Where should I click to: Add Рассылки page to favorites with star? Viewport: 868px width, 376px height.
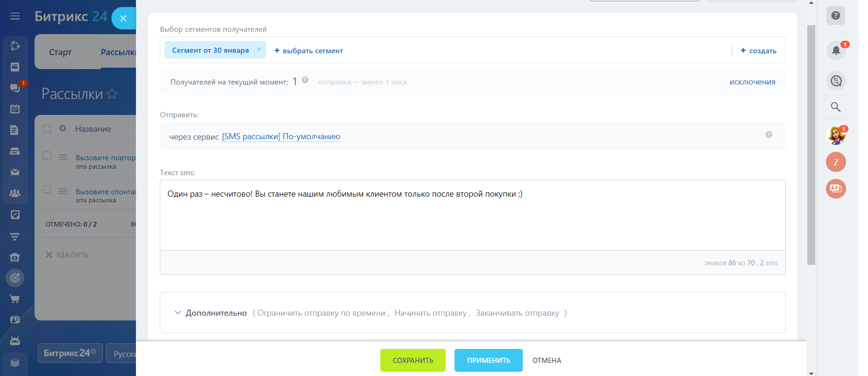click(x=112, y=94)
